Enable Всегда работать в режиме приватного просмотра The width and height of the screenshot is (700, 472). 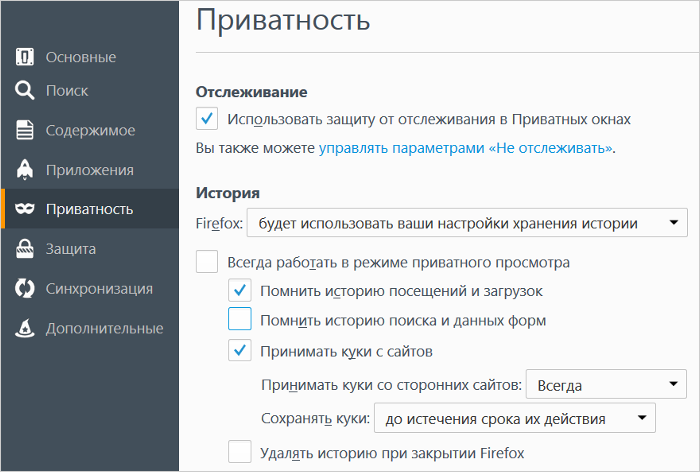(207, 262)
